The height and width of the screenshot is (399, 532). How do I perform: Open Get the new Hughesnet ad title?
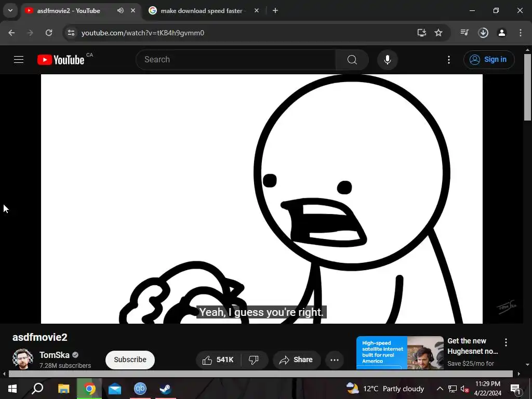(473, 346)
